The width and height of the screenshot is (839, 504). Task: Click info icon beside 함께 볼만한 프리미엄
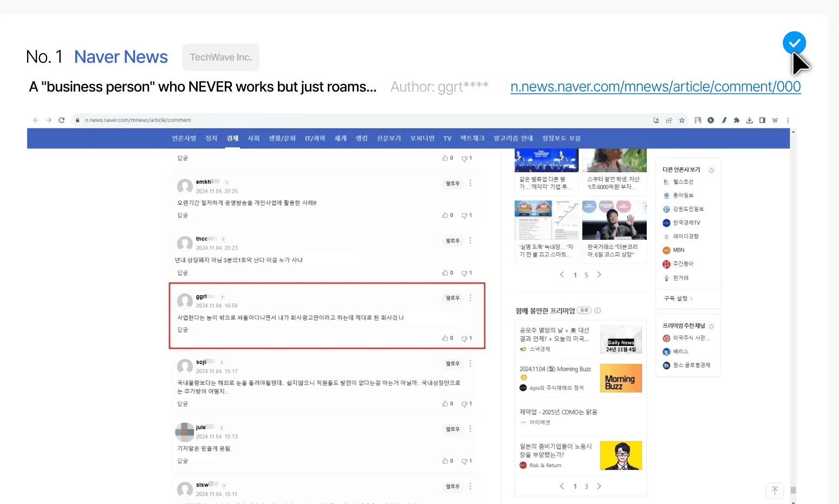click(x=597, y=311)
